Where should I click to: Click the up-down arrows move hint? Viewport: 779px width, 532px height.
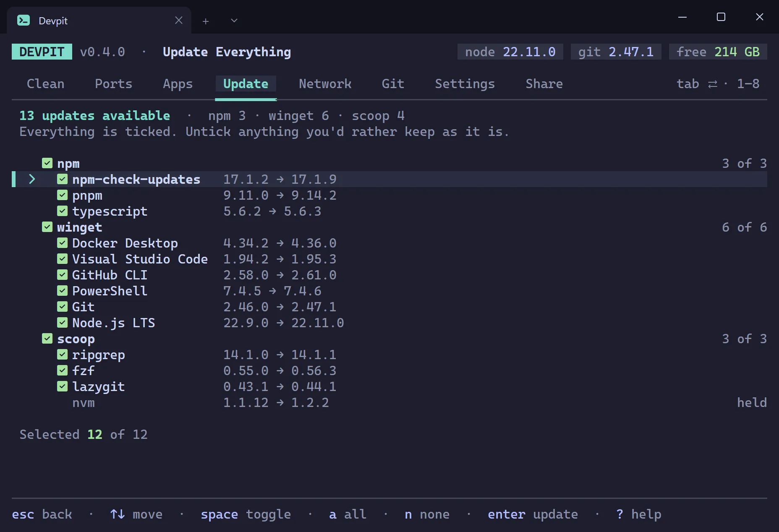point(136,514)
